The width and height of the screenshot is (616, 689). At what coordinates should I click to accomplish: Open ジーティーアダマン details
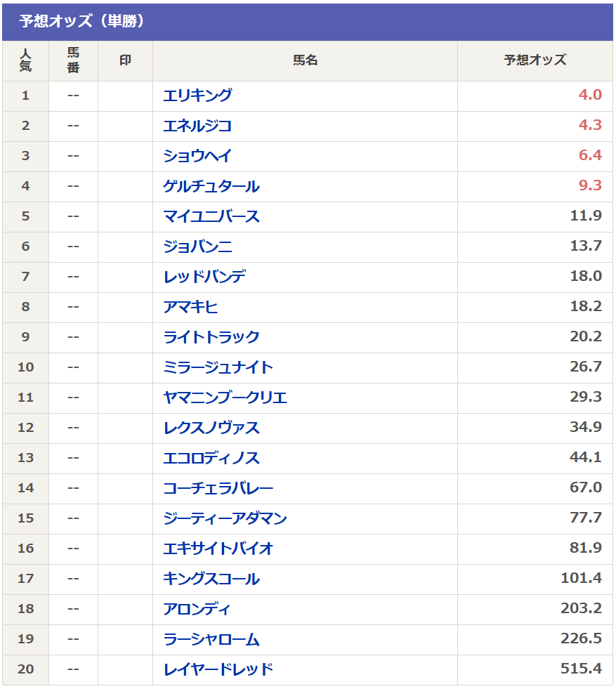pos(225,518)
